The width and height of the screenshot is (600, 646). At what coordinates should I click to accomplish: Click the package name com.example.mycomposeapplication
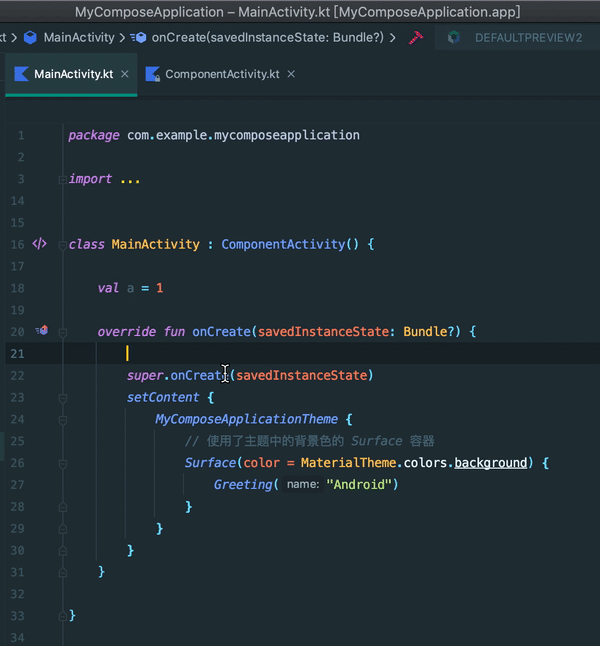(x=243, y=136)
